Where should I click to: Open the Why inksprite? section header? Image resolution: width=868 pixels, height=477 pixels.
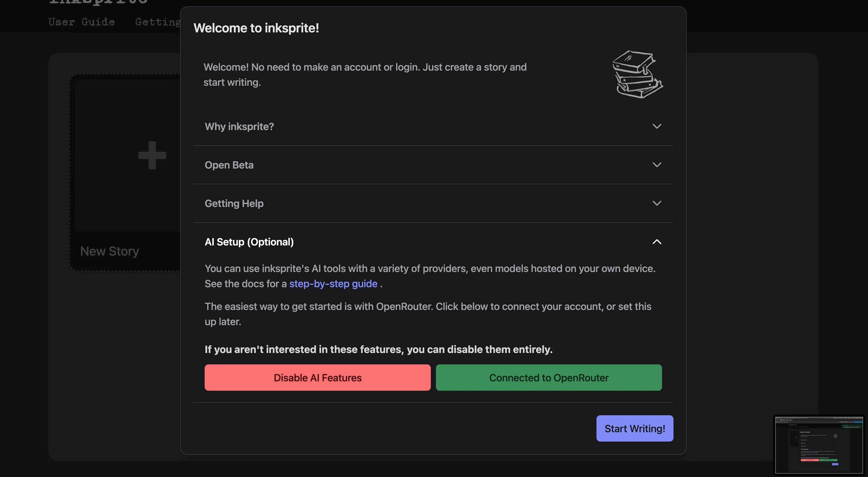[x=239, y=127]
